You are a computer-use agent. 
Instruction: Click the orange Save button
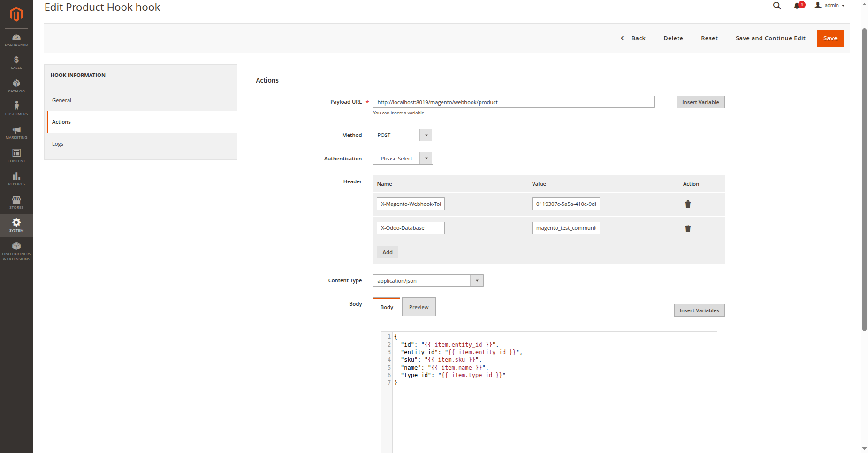(x=830, y=38)
